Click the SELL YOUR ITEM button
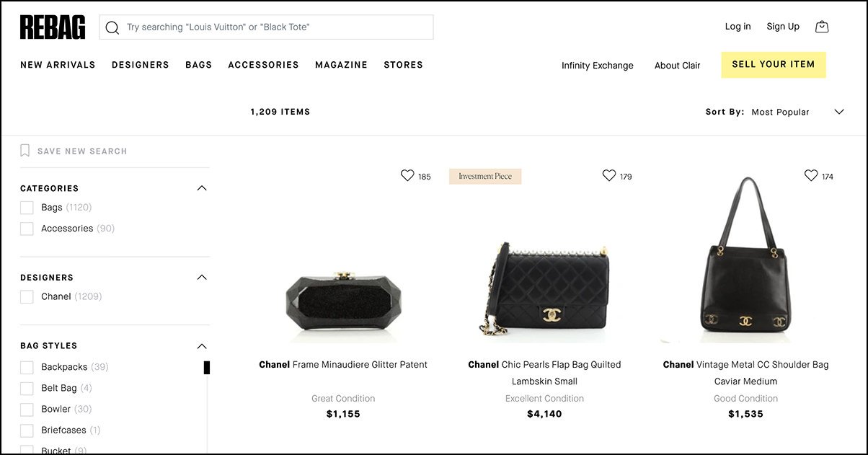Image resolution: width=868 pixels, height=455 pixels. [773, 64]
